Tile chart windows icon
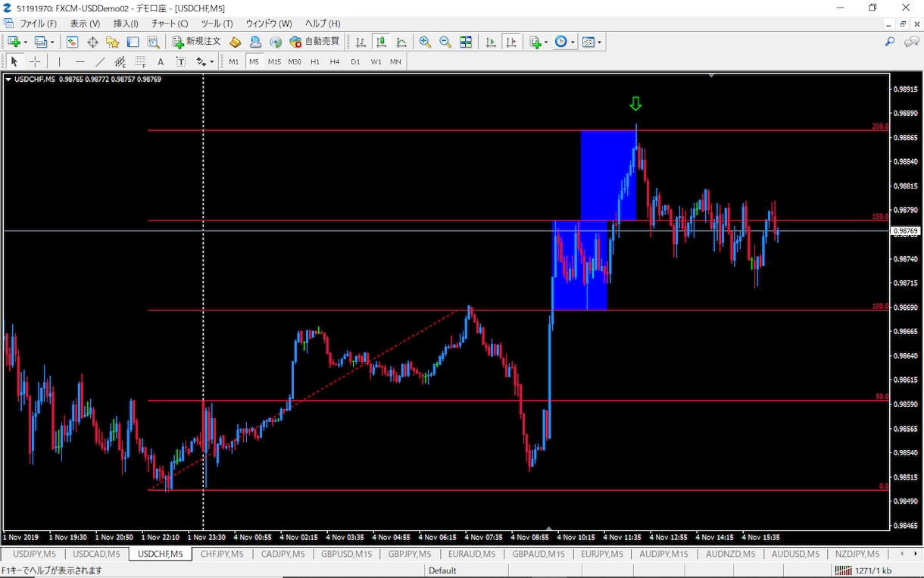Screen dimensions: 924x578 [x=466, y=42]
